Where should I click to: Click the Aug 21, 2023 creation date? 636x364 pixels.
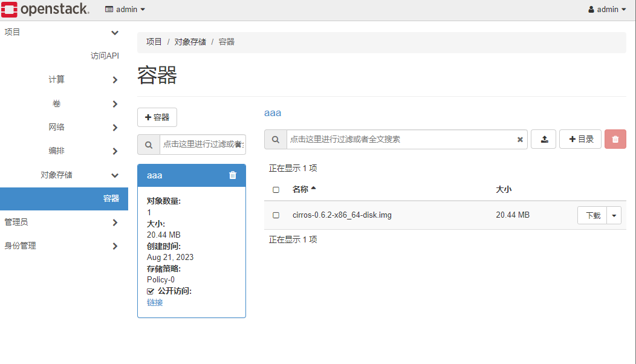[x=170, y=257]
